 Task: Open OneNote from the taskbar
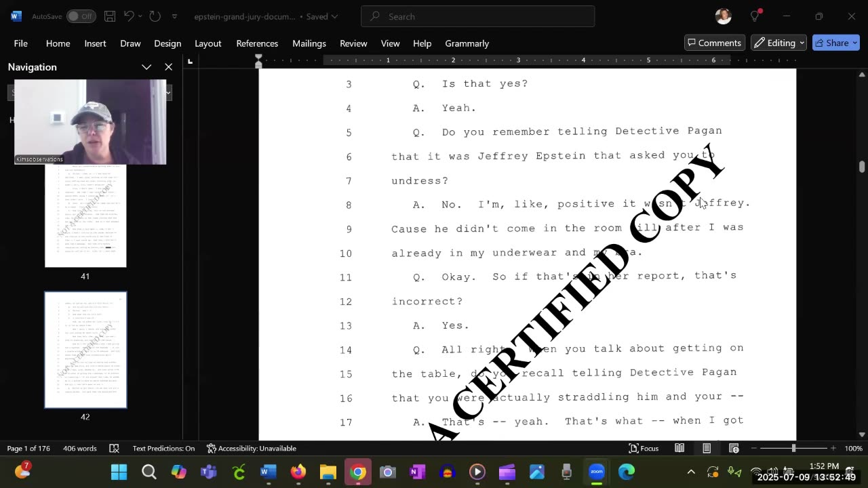coord(417,472)
